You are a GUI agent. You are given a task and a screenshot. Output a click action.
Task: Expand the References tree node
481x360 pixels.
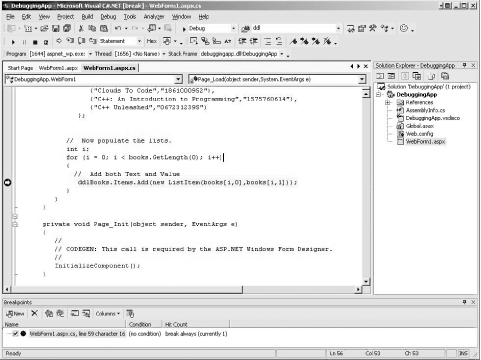388,102
